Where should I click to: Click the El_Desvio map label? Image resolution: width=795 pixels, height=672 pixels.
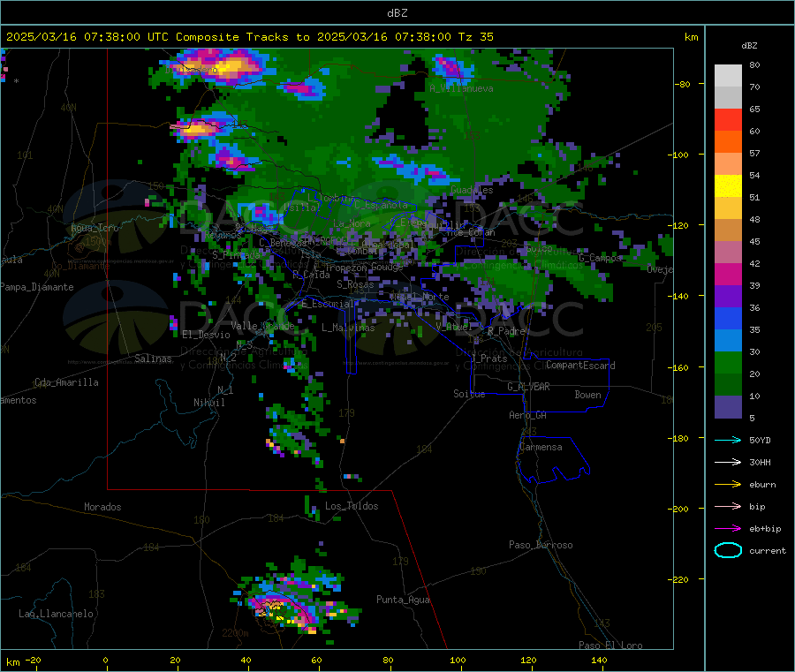pos(206,335)
